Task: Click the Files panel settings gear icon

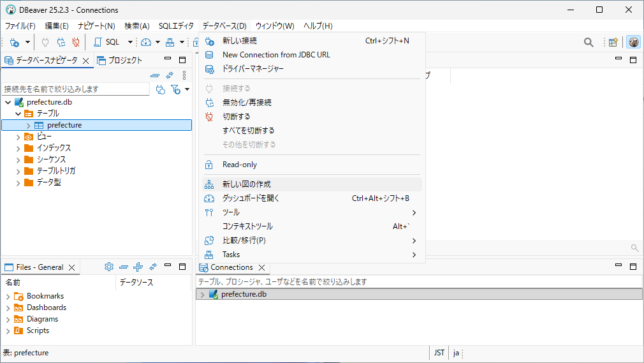Action: pyautogui.click(x=109, y=267)
